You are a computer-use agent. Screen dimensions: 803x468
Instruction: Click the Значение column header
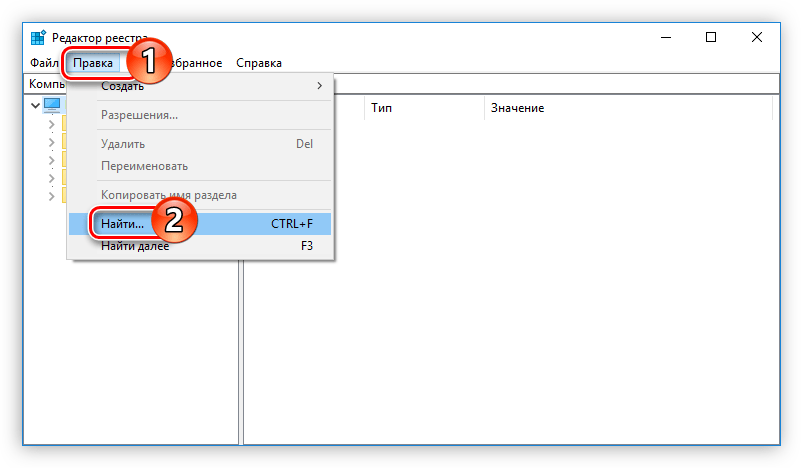coord(517,108)
